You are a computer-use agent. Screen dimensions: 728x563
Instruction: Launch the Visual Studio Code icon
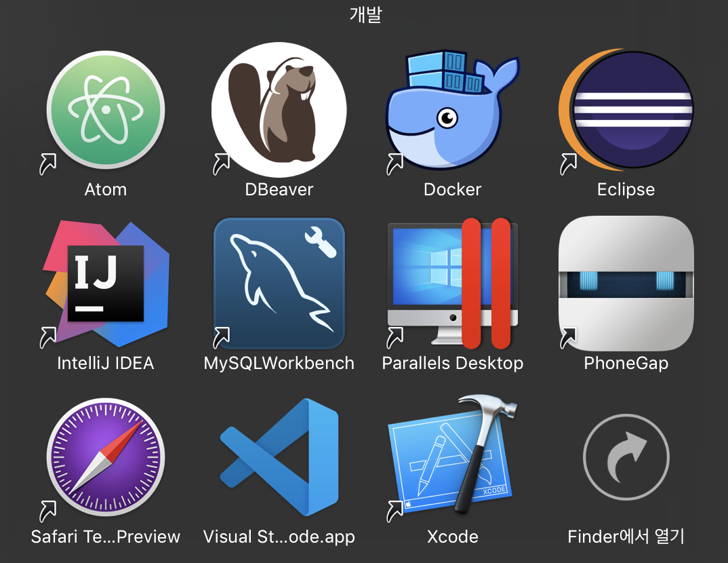click(279, 457)
